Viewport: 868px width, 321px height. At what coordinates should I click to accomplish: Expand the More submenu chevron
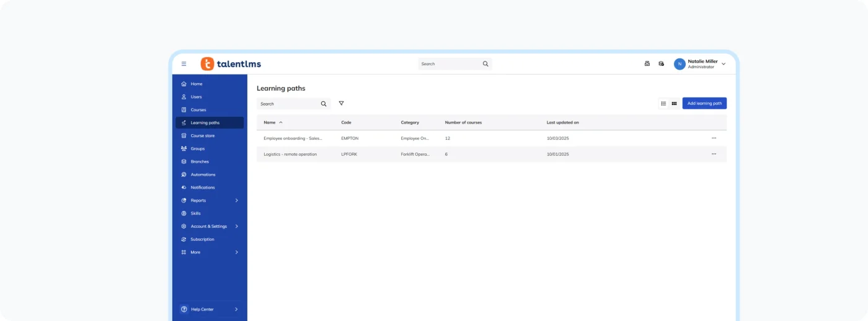click(x=237, y=252)
